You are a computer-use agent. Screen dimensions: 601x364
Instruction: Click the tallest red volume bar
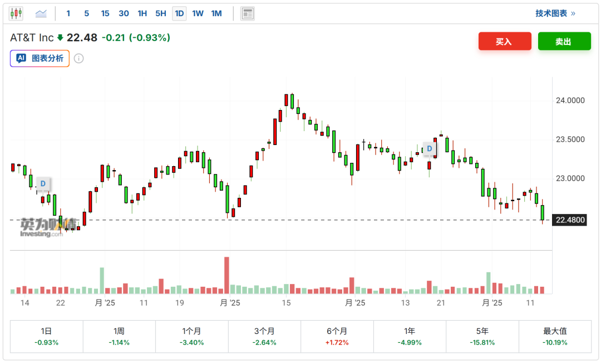point(227,275)
